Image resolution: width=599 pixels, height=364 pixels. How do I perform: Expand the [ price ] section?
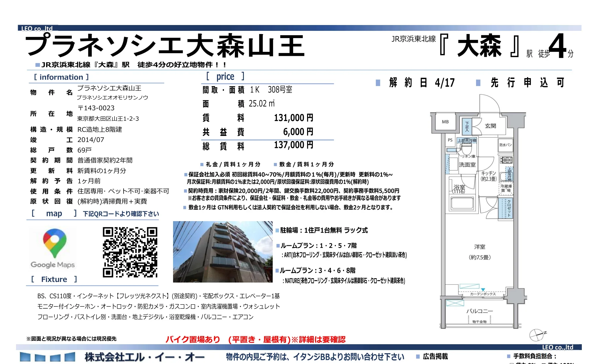coord(226,76)
